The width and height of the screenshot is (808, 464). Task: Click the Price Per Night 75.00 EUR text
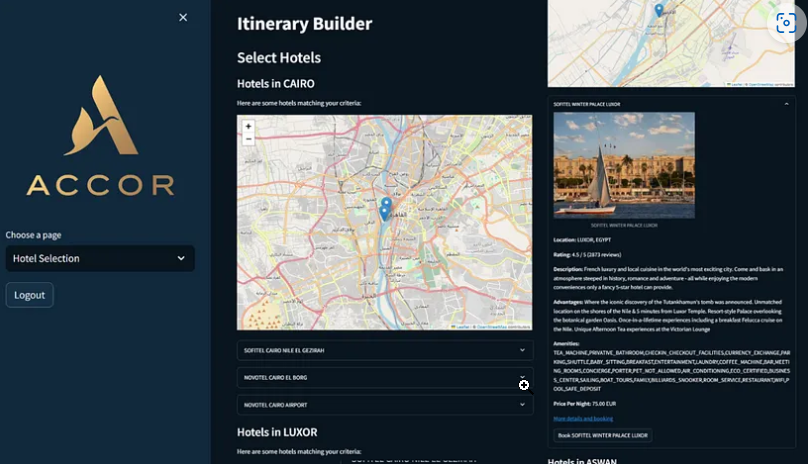pos(584,404)
